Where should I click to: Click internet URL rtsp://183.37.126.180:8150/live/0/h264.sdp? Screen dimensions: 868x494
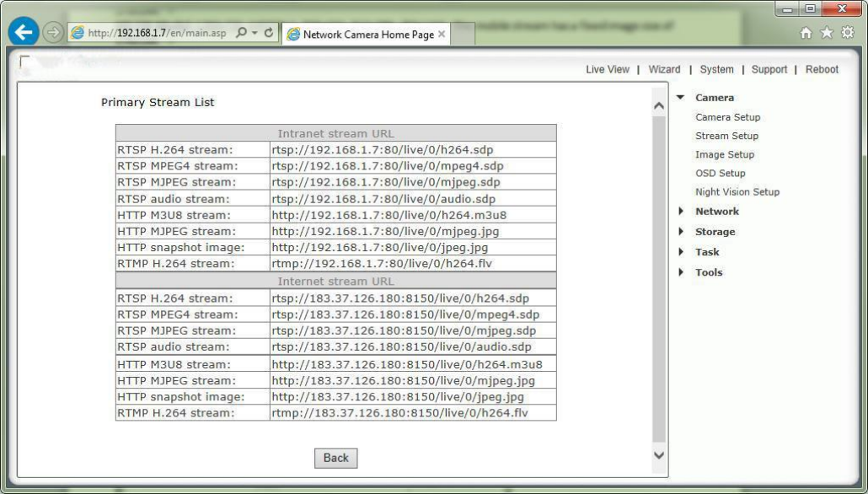(x=400, y=298)
